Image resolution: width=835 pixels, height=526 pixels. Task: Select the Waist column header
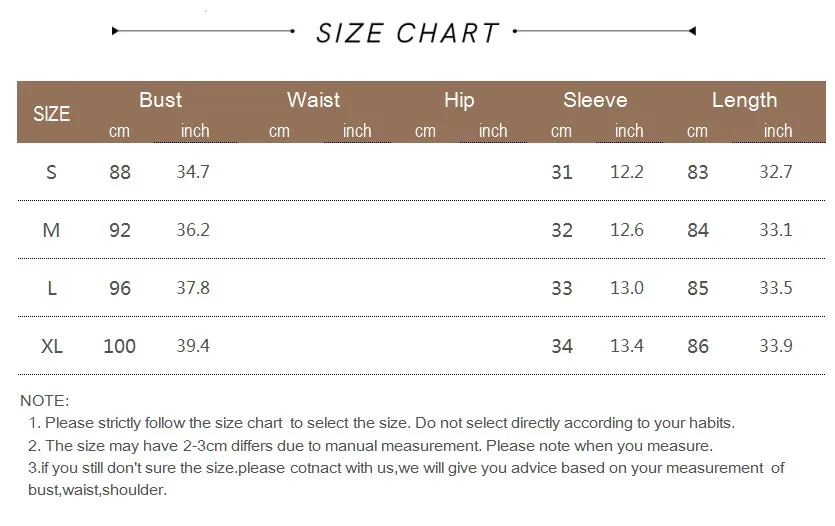pos(313,99)
